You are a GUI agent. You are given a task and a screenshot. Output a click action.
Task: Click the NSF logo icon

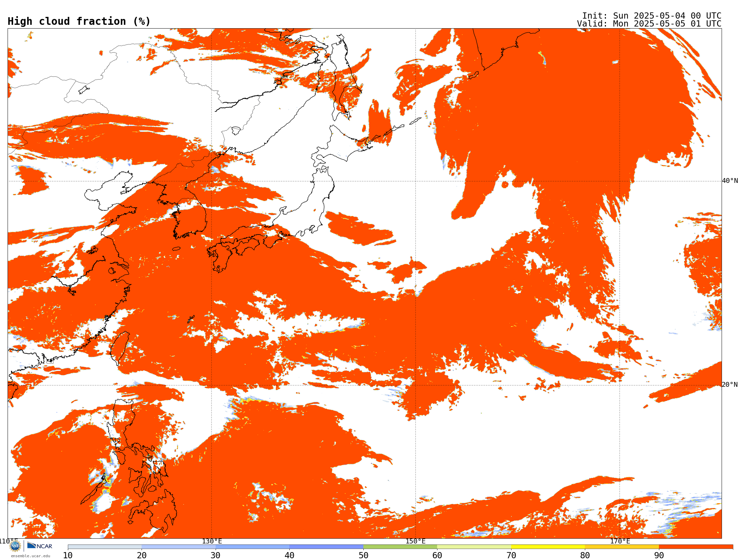point(15,546)
